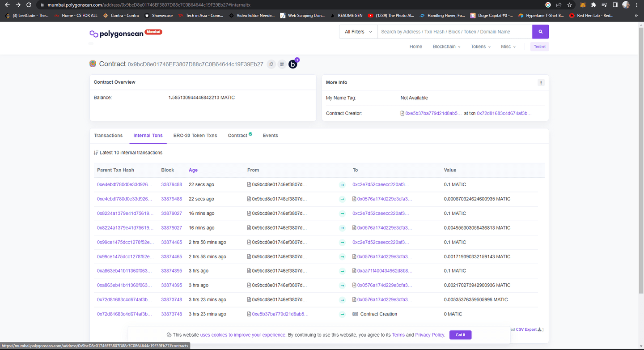The image size is (644, 350).
Task: Open the Chrome extensions puzzle icon
Action: click(x=593, y=5)
